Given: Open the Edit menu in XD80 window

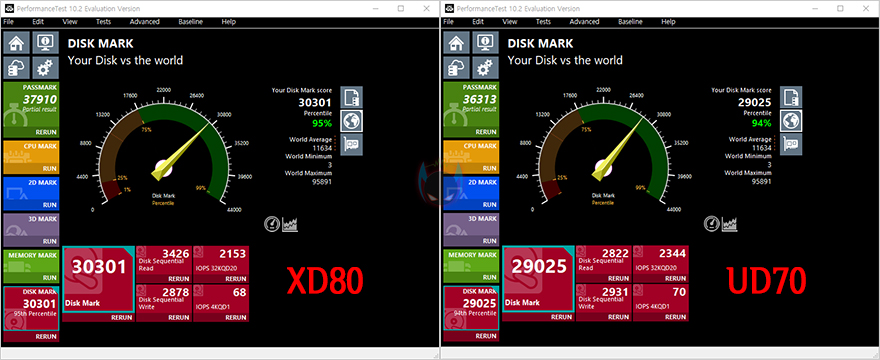Looking at the screenshot, I should 38,22.
